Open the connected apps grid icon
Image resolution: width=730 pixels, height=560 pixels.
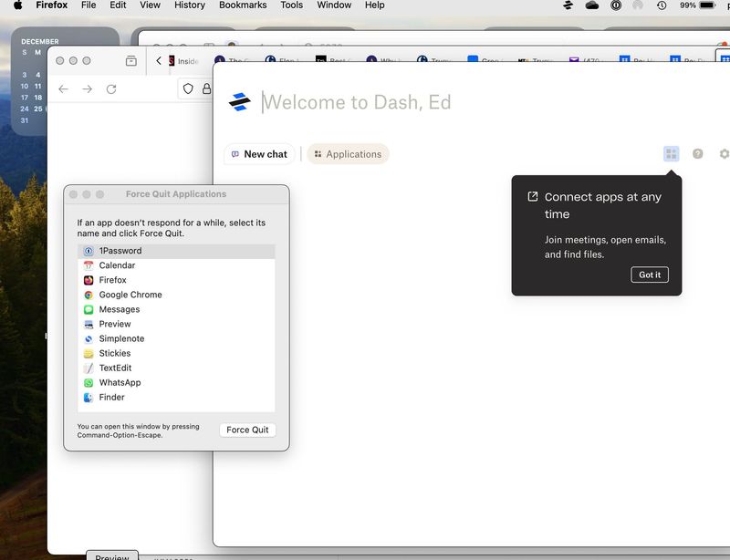[x=672, y=154]
